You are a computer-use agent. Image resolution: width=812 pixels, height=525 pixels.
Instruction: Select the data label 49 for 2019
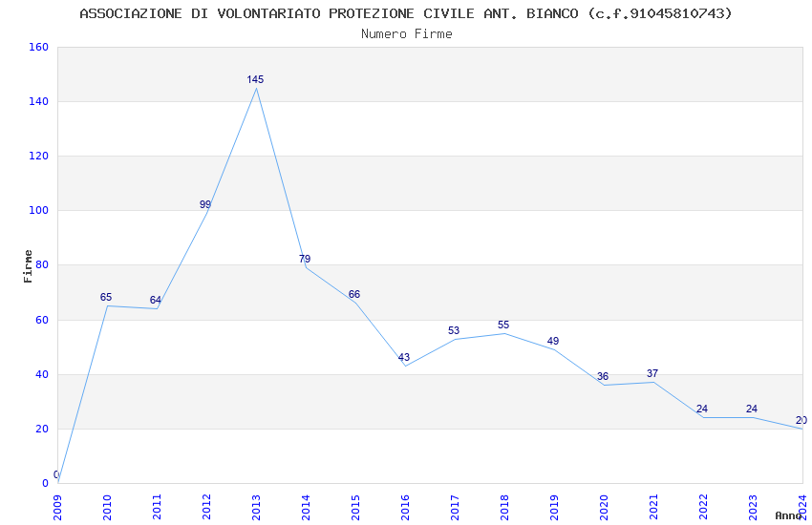[x=553, y=342]
